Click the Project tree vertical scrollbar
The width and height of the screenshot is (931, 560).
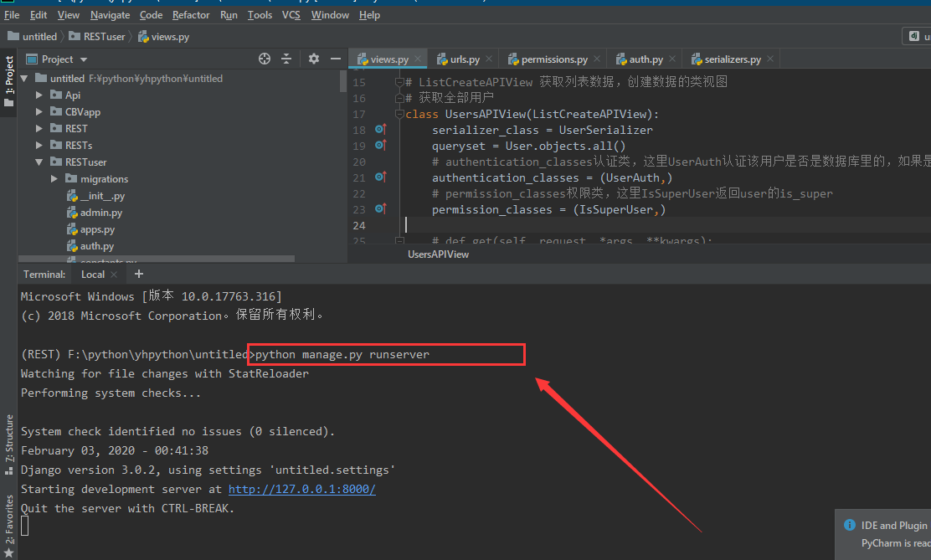click(x=343, y=81)
